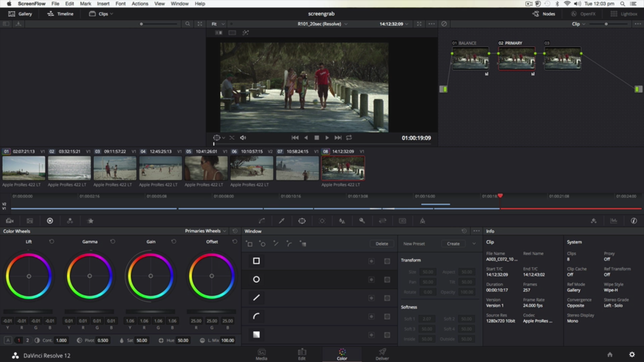This screenshot has width=644, height=362.
Task: Open the Color Wheels palette icon
Action: coord(50,221)
